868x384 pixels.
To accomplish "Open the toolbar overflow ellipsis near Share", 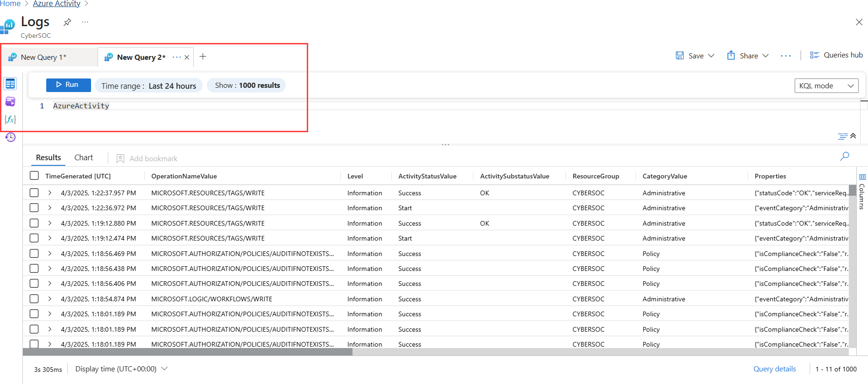I will [786, 56].
